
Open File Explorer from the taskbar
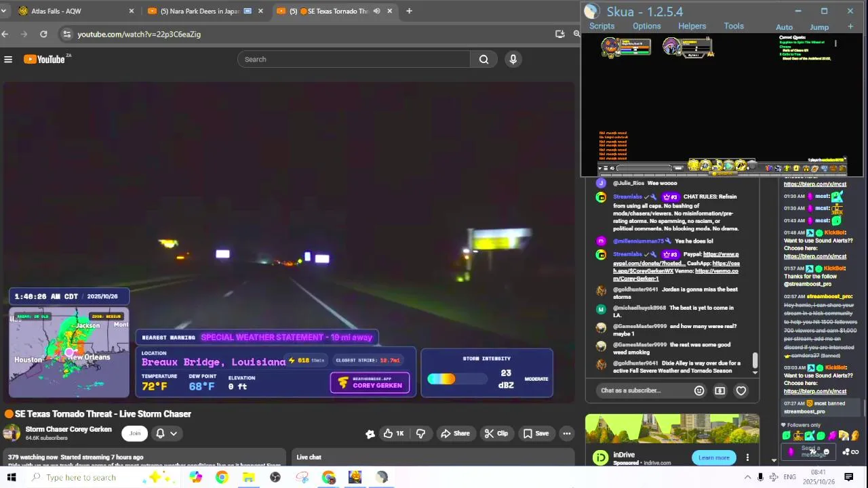[x=248, y=477]
